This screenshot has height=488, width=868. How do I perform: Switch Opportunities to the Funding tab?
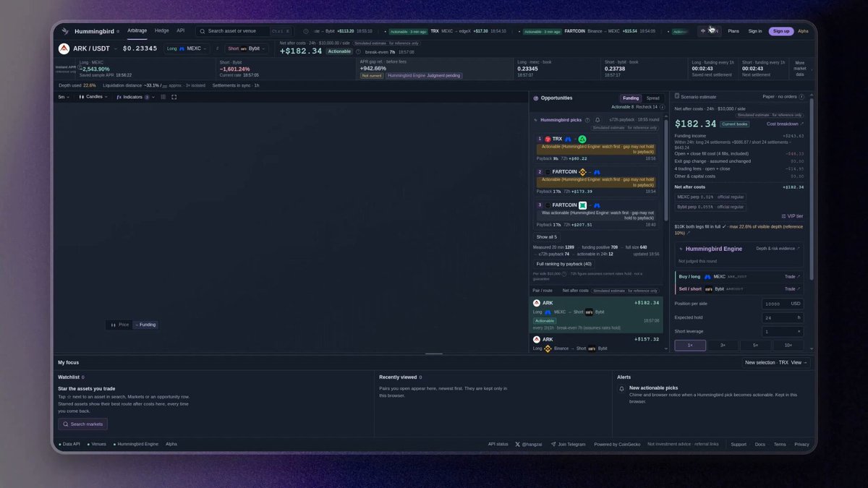click(631, 98)
